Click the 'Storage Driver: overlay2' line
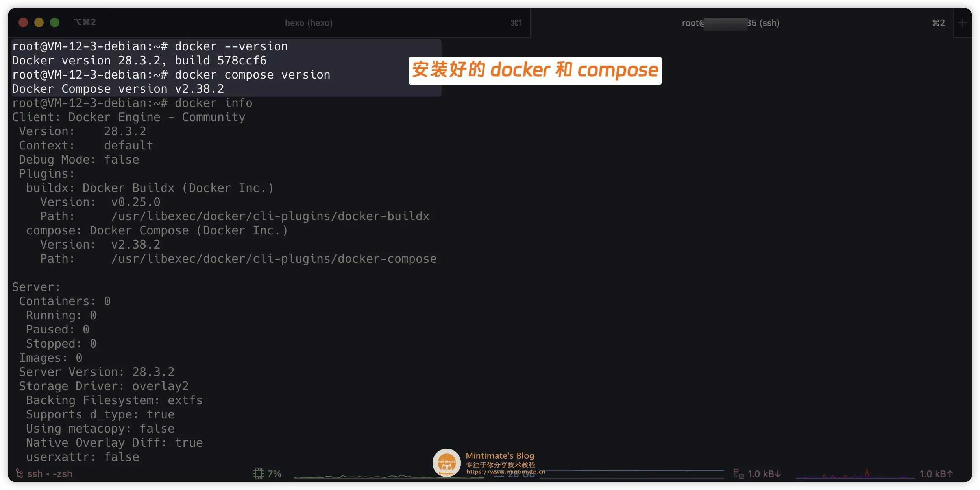980x490 pixels. point(104,386)
